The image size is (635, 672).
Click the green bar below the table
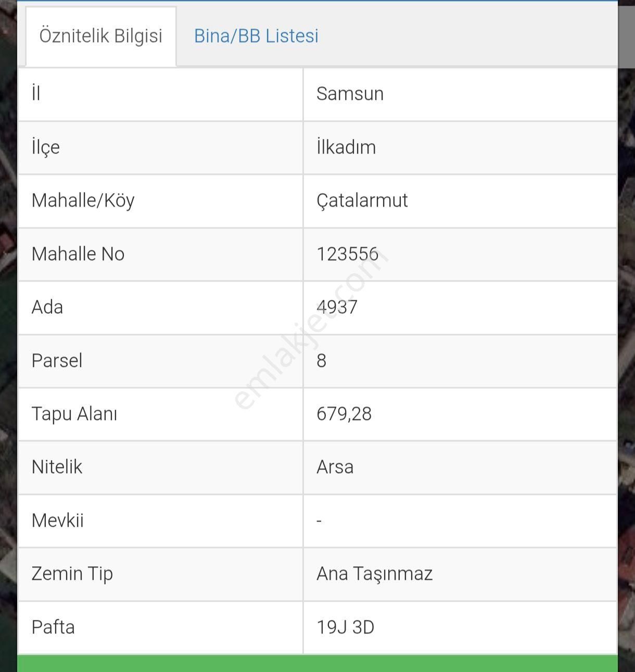click(x=317, y=664)
